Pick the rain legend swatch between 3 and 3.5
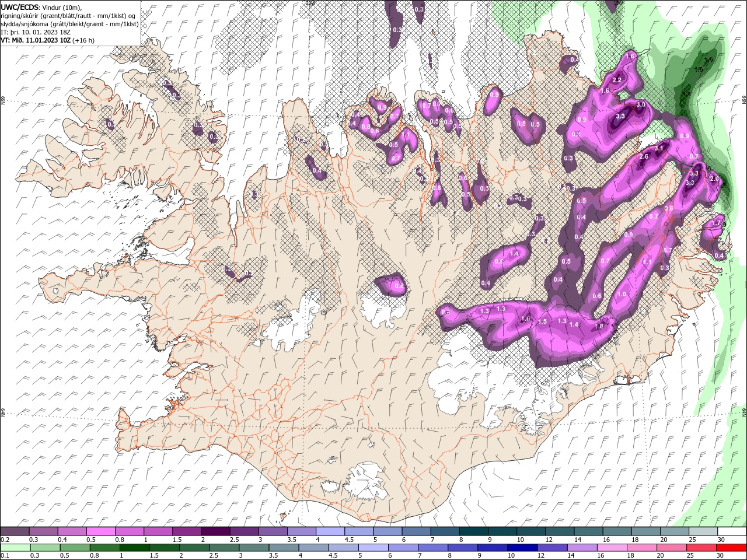 coord(254,548)
